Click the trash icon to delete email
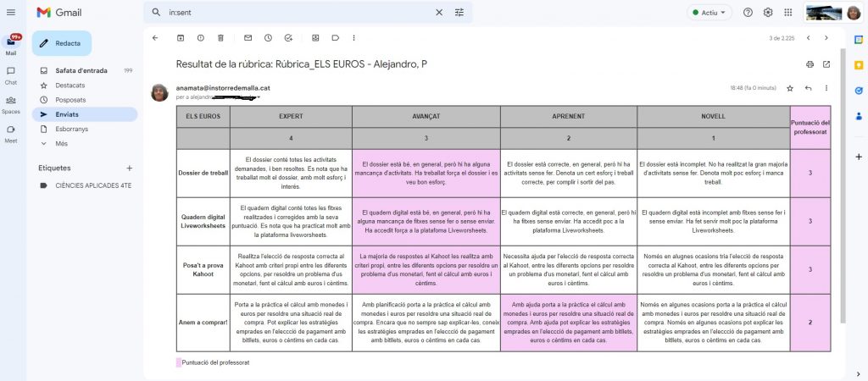The image size is (868, 381). 220,38
